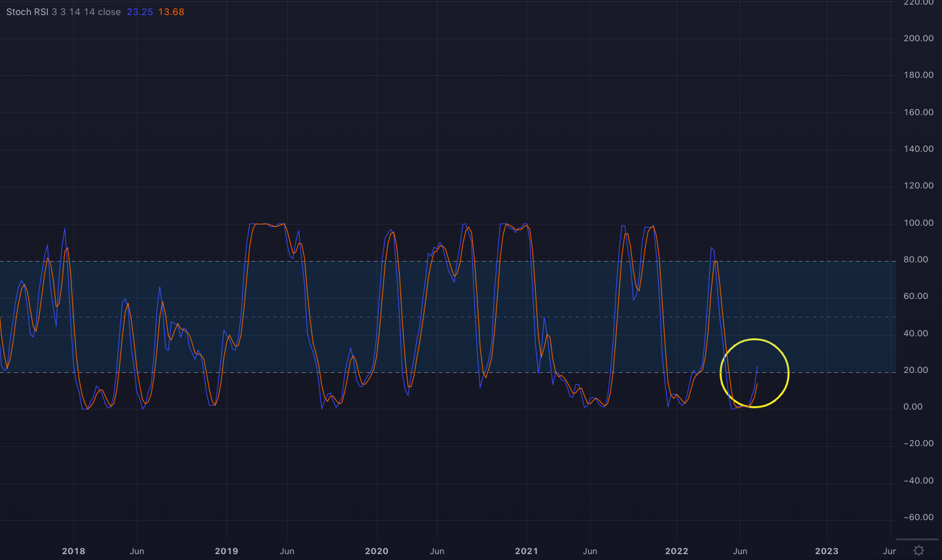Click the indicator parameters '3 3 14 14 close'
Viewport: 942px width, 560px height.
point(86,12)
